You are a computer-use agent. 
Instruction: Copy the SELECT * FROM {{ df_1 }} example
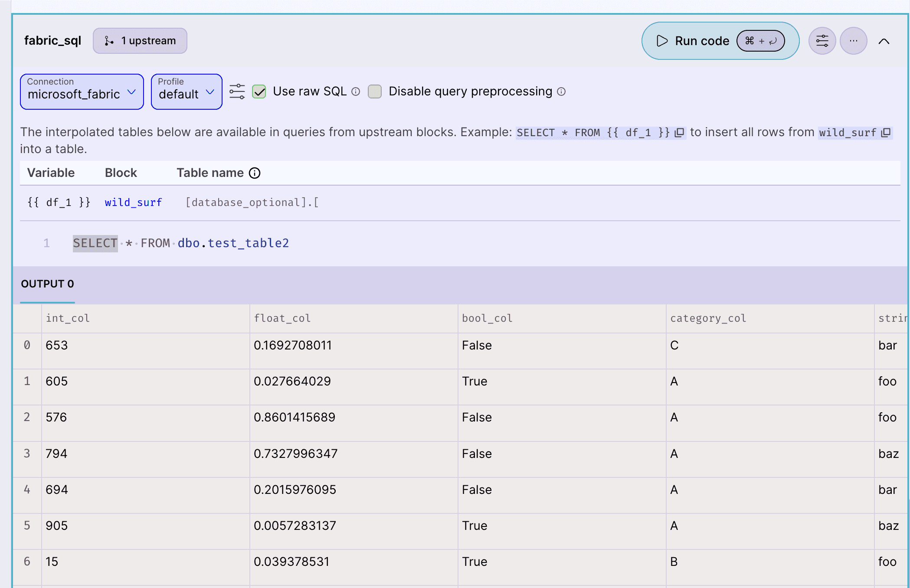[x=680, y=132]
